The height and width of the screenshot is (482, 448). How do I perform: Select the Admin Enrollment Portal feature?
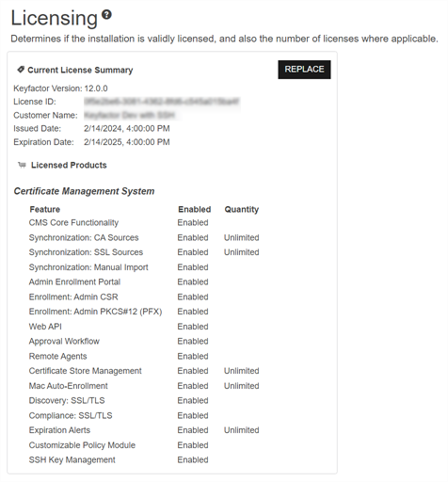pyautogui.click(x=74, y=281)
